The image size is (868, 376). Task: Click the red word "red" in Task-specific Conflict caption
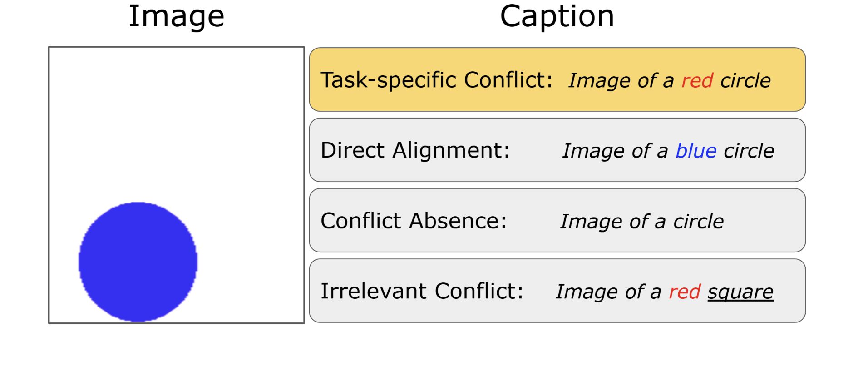(697, 81)
